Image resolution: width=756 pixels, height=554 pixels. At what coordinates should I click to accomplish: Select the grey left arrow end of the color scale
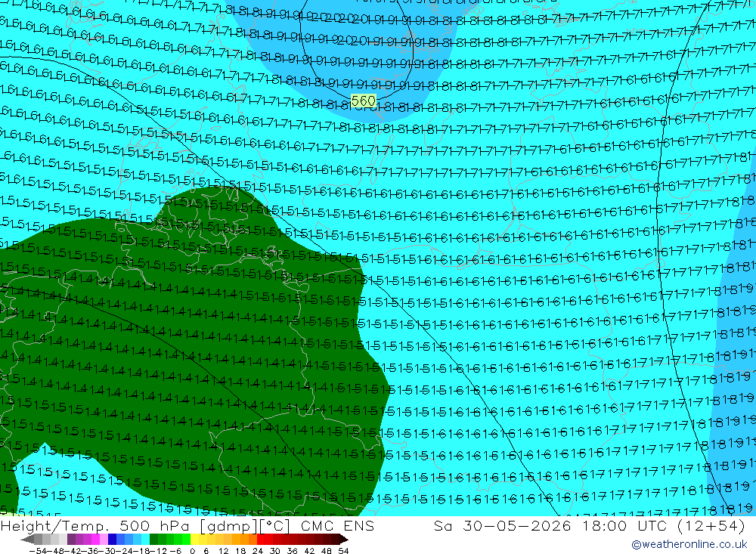coord(27,540)
